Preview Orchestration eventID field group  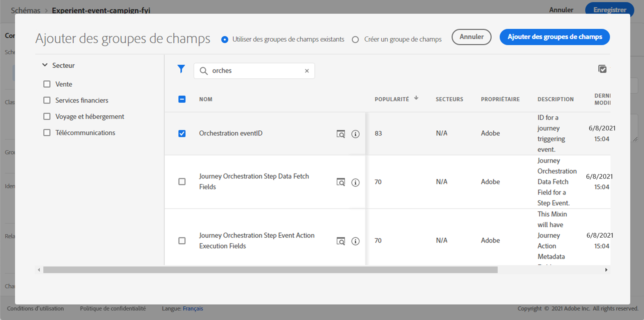(341, 134)
